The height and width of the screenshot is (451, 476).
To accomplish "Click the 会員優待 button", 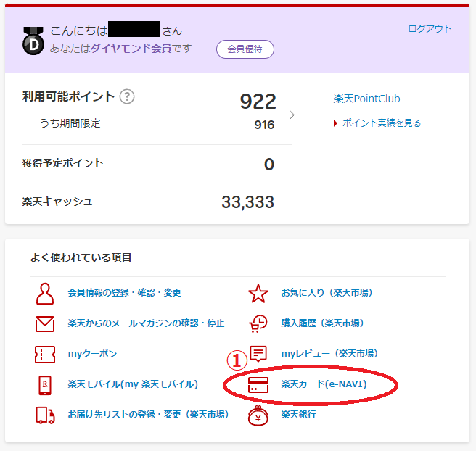I will point(245,49).
